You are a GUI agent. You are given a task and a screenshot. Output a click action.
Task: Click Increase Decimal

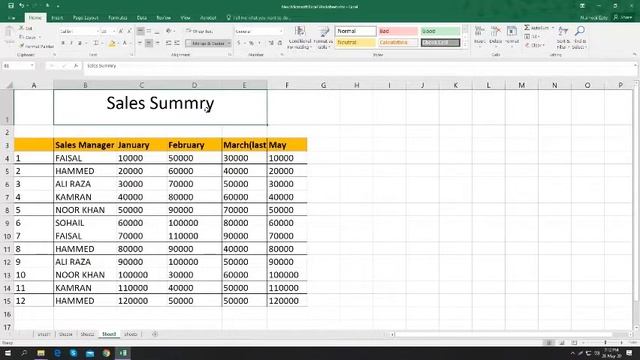coord(271,43)
